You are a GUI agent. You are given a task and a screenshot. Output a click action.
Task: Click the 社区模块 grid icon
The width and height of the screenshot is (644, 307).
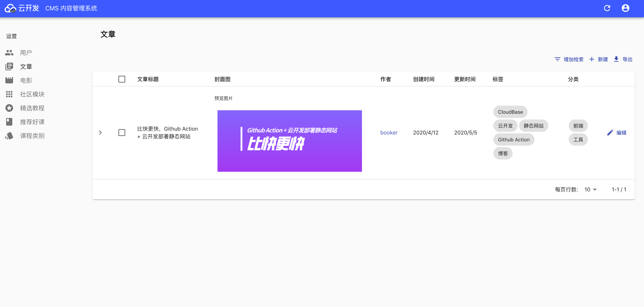9,94
